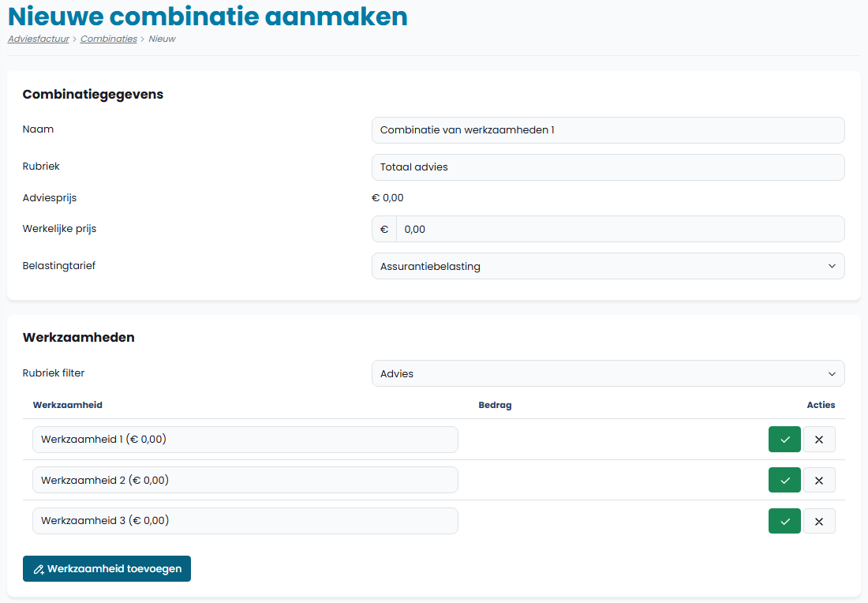The width and height of the screenshot is (868, 603).
Task: Go to Adviesfactuur breadcrumb link
Action: pyautogui.click(x=38, y=39)
